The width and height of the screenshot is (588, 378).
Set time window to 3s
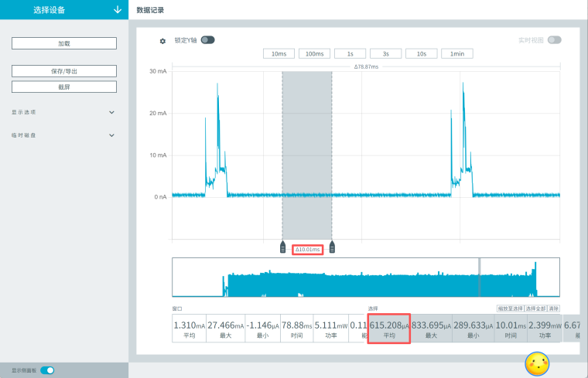(x=385, y=53)
